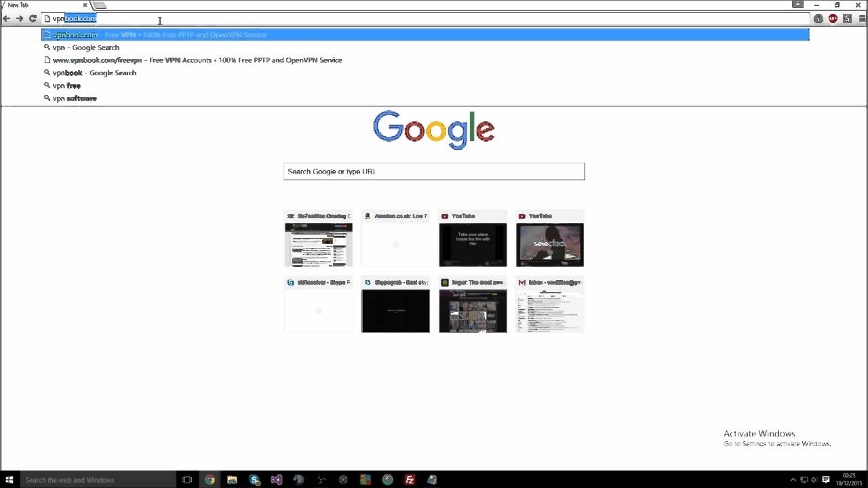868x488 pixels.
Task: Click the S extension icon in toolbar
Action: [x=847, y=18]
